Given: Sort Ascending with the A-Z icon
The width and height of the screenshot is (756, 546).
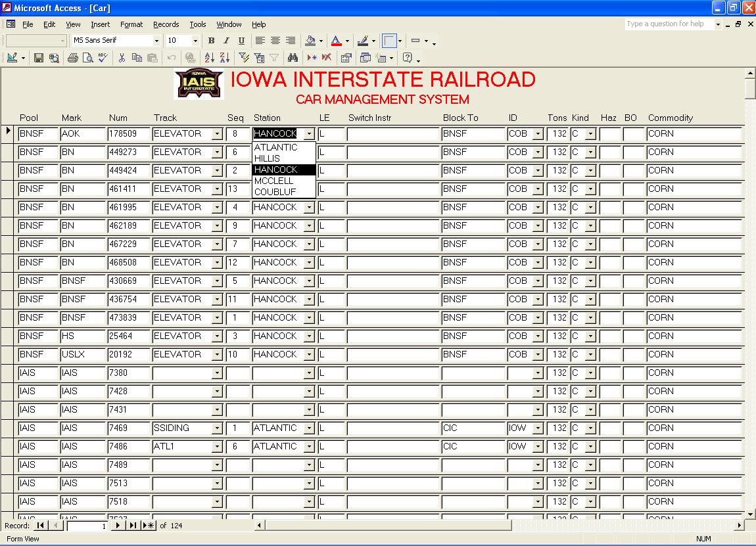Looking at the screenshot, I should pyautogui.click(x=209, y=58).
